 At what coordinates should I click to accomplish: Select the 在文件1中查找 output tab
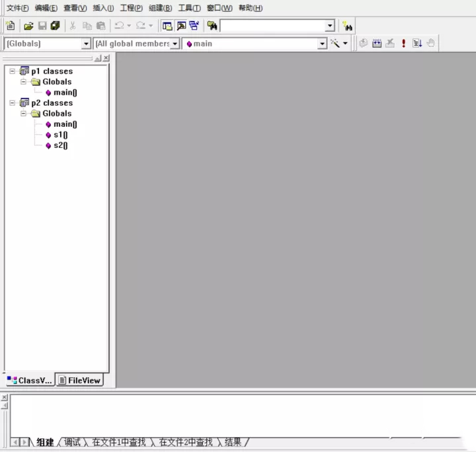pos(119,442)
